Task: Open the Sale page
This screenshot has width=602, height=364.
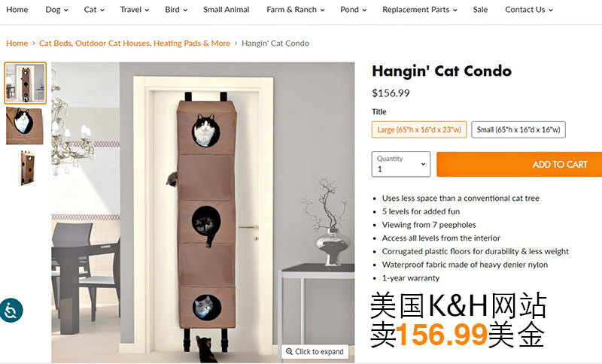Action: tap(480, 10)
